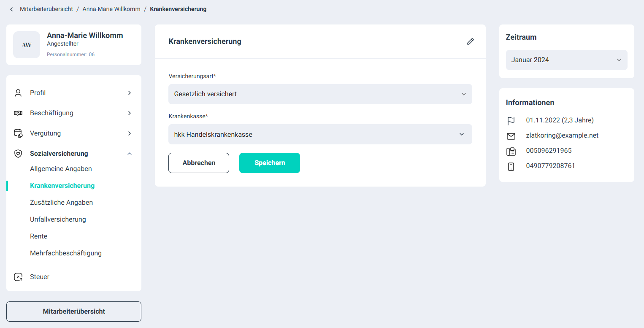Follow Anna-Marie Willkomm breadcrumb link
The width and height of the screenshot is (644, 328).
[111, 9]
